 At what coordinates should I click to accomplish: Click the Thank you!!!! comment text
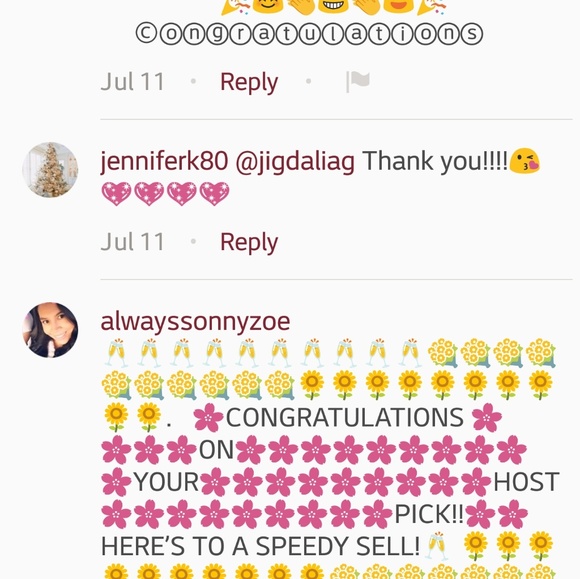(435, 161)
